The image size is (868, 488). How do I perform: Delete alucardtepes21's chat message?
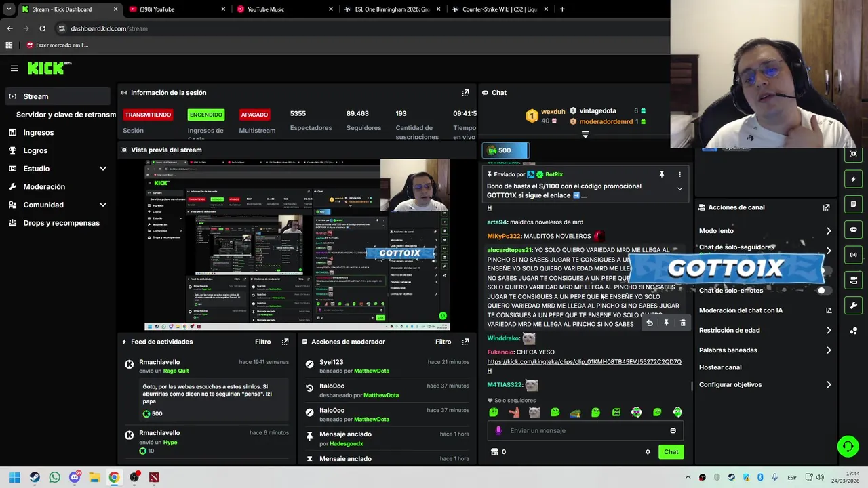683,323
